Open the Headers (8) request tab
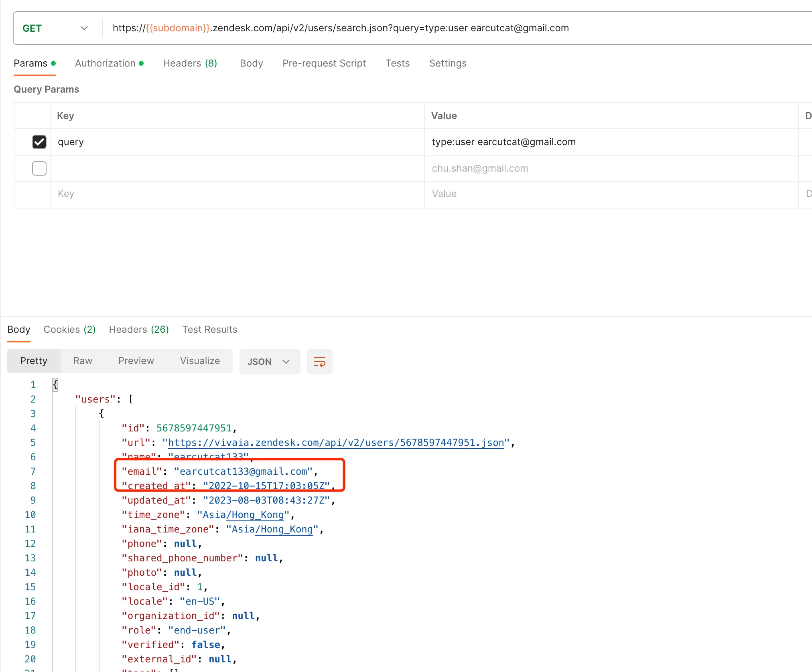 tap(190, 63)
